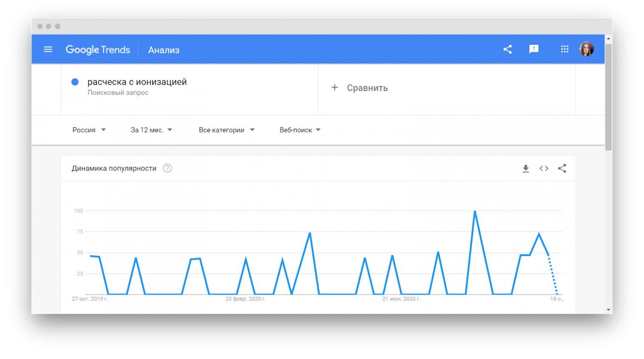Download the chart data as CSV
The image size is (644, 359).
tap(526, 168)
